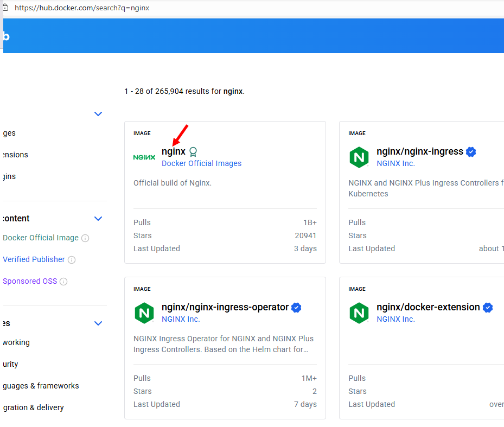504x427 pixels.
Task: Select the Security category filter
Action: [10, 364]
